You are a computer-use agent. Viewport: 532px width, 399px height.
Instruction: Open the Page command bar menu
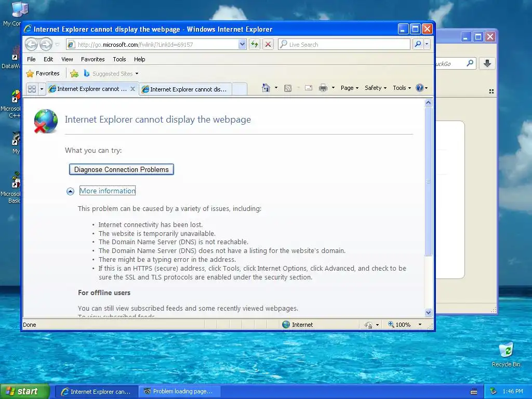click(x=350, y=88)
